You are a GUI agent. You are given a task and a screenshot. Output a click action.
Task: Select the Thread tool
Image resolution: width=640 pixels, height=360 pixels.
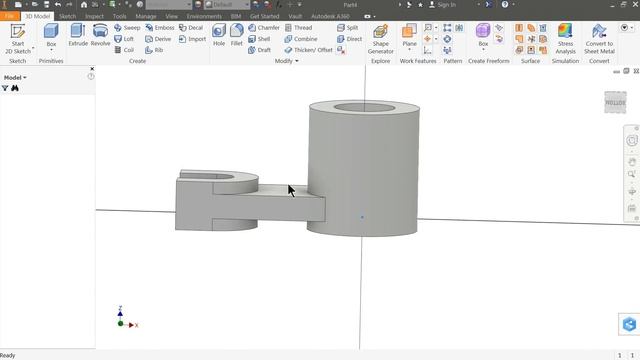[x=298, y=28]
